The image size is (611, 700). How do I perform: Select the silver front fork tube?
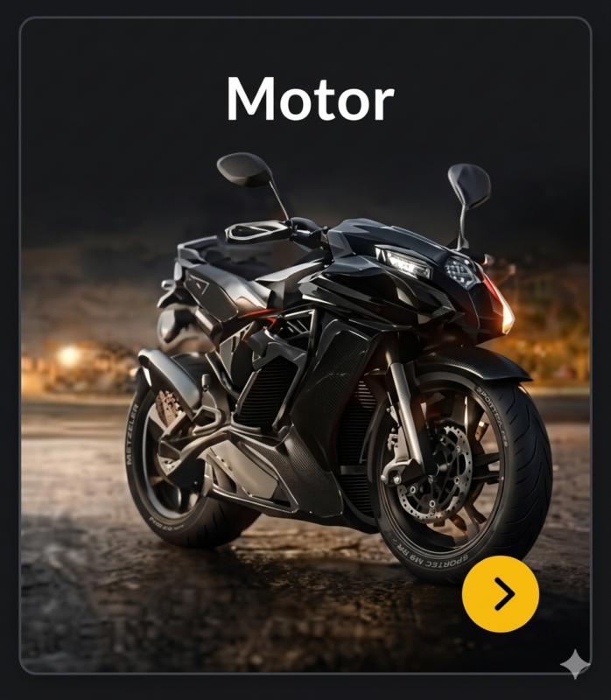[405, 409]
